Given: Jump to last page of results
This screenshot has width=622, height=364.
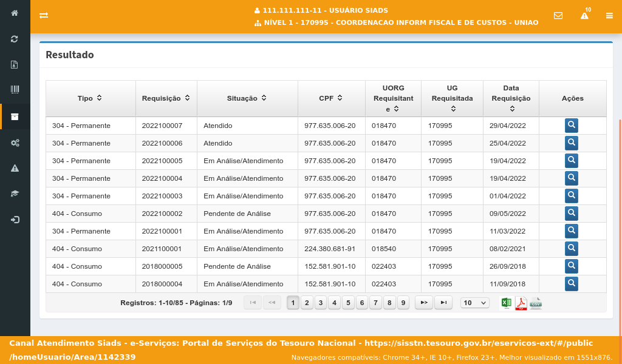Looking at the screenshot, I should tap(443, 303).
